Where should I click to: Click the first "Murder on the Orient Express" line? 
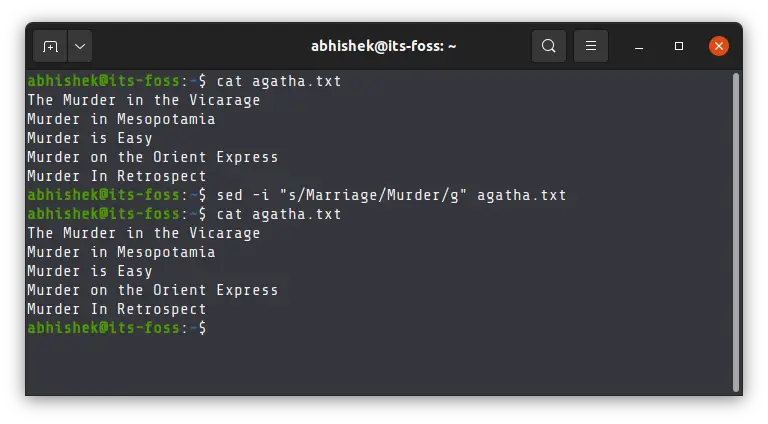point(152,157)
